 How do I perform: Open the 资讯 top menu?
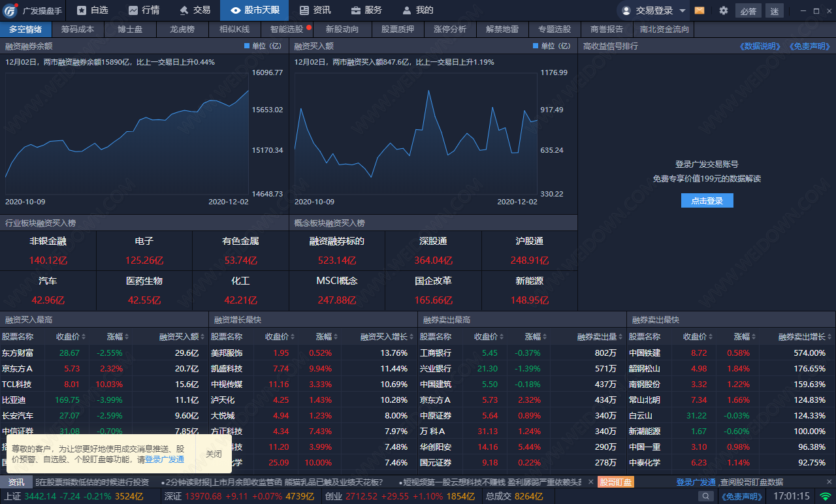(315, 10)
